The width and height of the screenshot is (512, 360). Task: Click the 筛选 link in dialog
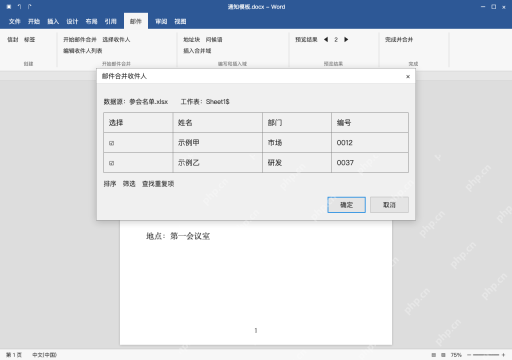[x=129, y=184]
